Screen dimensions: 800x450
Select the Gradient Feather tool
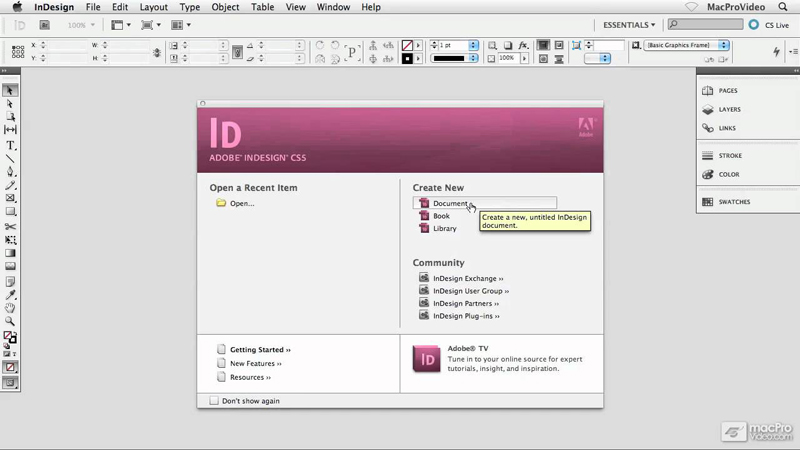pos(10,266)
